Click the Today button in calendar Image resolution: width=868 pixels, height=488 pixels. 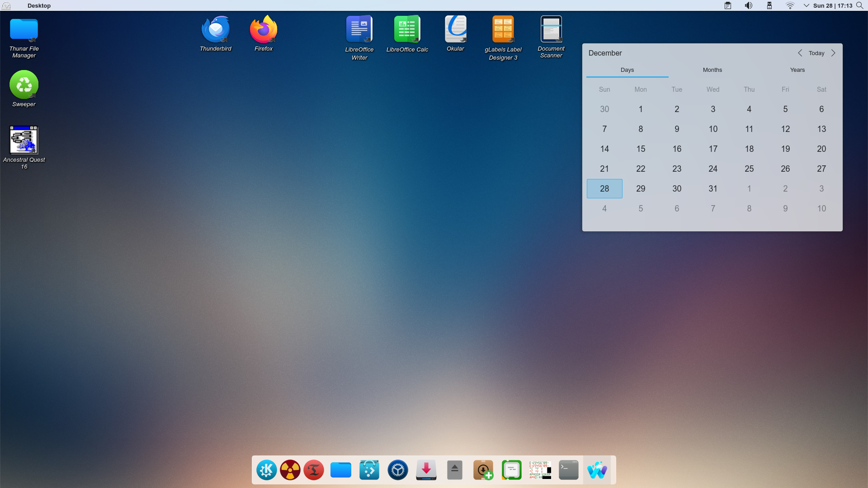(816, 53)
